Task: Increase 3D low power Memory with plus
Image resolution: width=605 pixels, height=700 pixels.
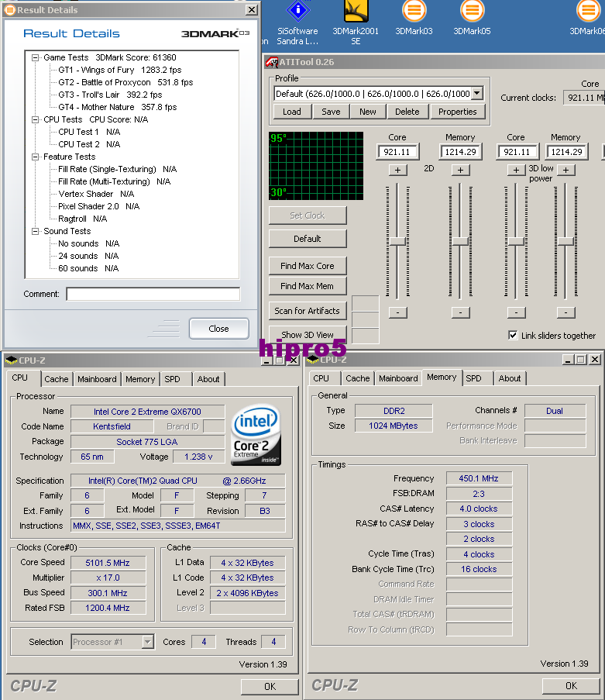Action: [x=565, y=170]
